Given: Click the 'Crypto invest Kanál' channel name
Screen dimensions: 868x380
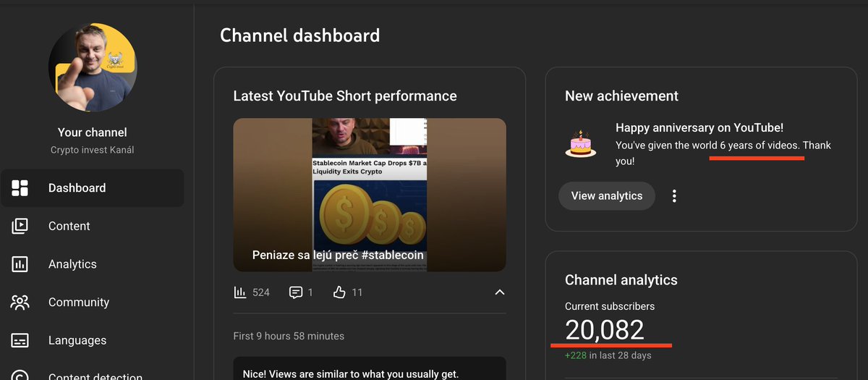Looking at the screenshot, I should 93,150.
